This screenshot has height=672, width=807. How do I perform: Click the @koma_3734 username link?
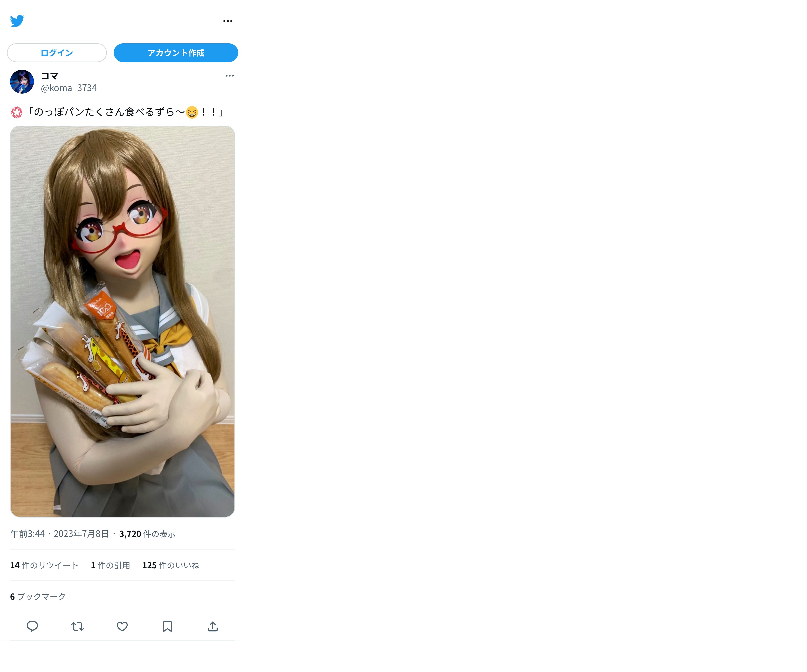69,88
